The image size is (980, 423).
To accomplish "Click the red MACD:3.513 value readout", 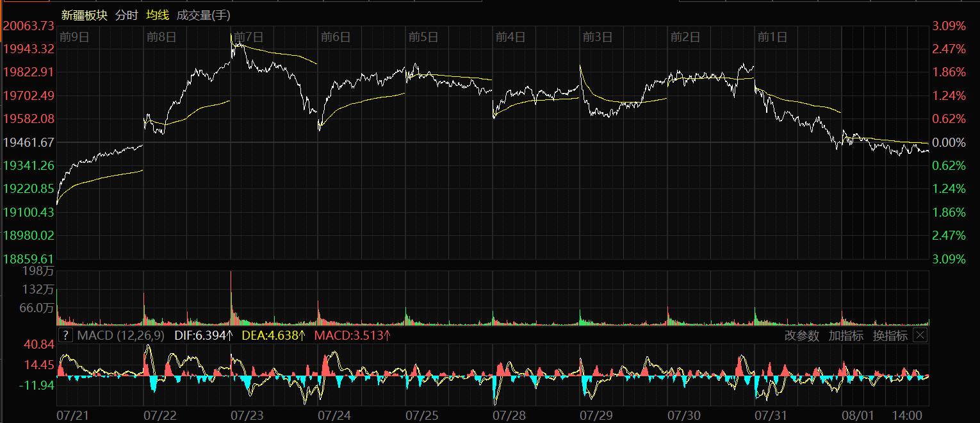I will tap(352, 335).
